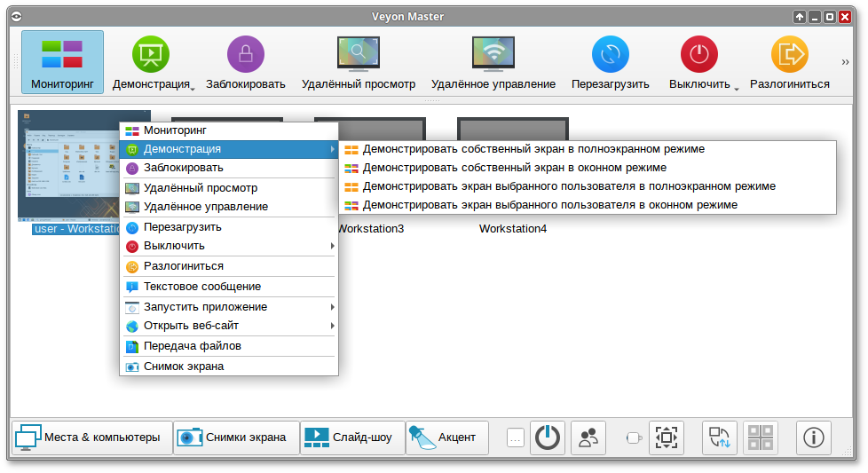This screenshot has width=868, height=473.
Task: Toggle the 'Места & компьютеры' panel button
Action: 90,438
